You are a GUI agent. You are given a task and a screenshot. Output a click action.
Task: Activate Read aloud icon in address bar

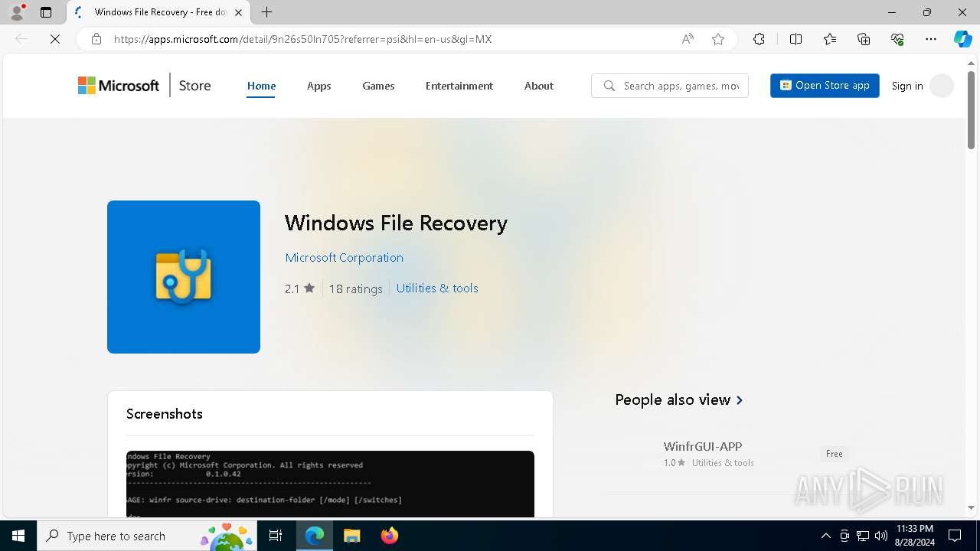pos(688,39)
